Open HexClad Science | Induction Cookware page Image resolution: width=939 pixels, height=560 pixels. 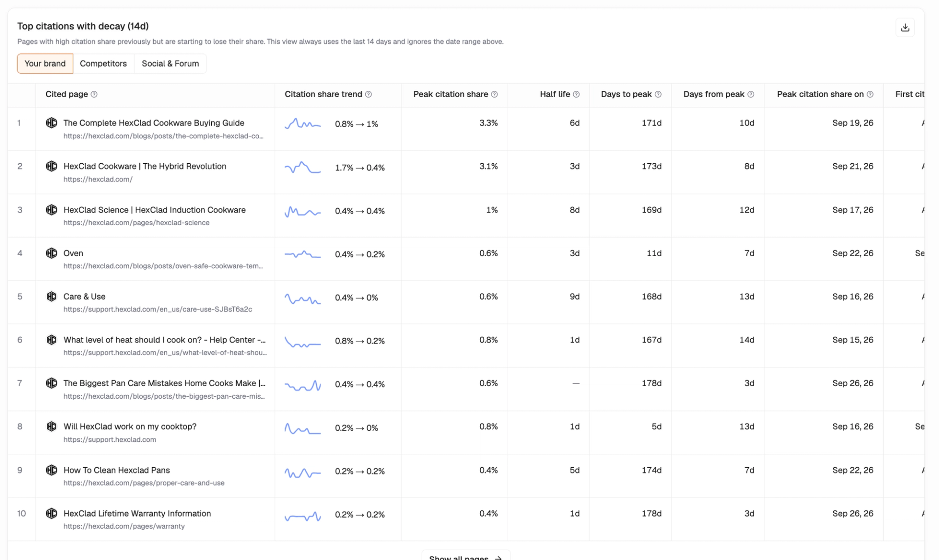pyautogui.click(x=155, y=210)
